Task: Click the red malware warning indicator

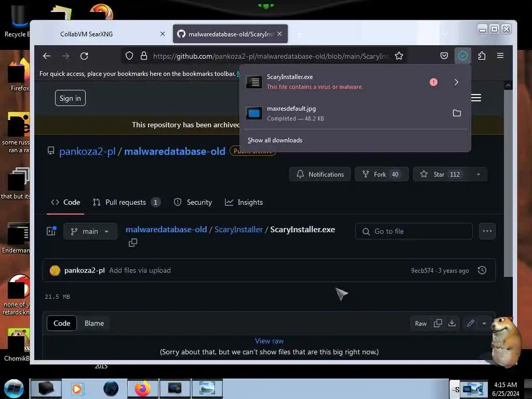Action: 434,82
